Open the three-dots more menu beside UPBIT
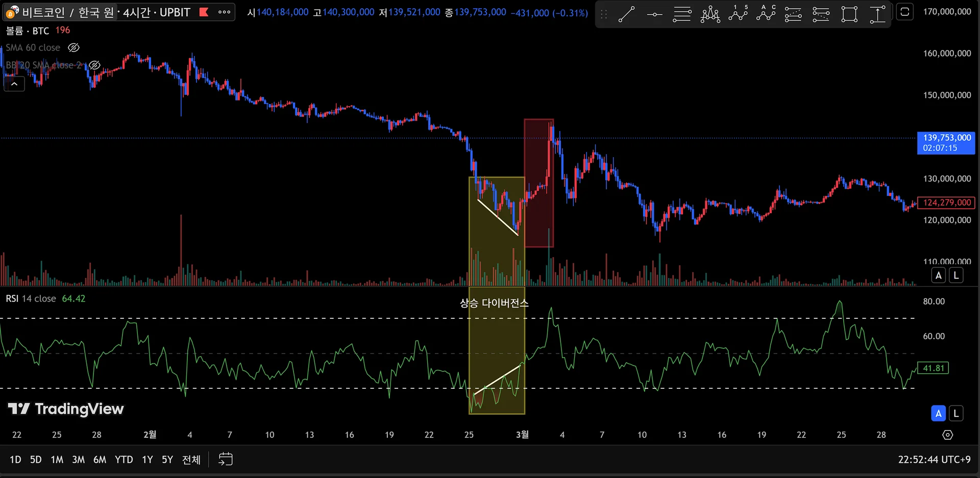Screen dimensions: 980x478 tap(224, 12)
